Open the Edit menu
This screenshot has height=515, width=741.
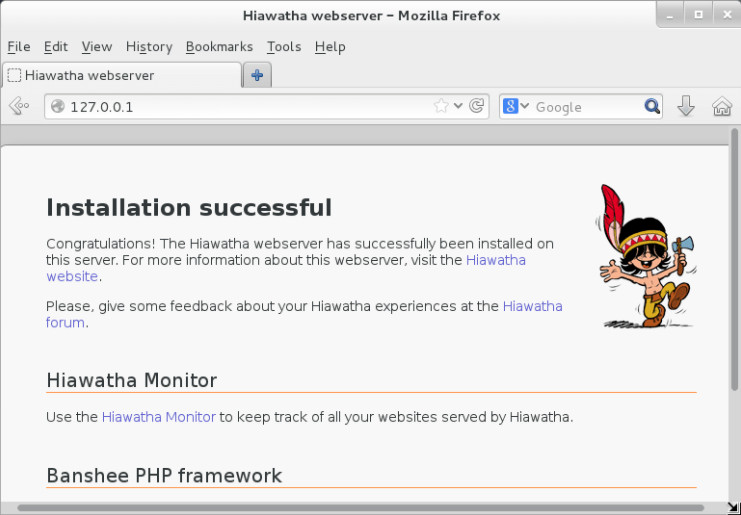[x=56, y=47]
